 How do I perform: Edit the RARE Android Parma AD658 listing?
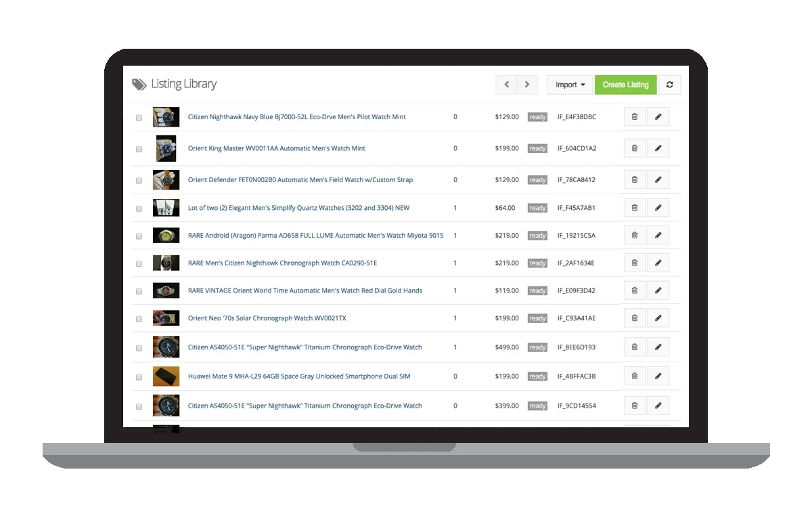658,236
